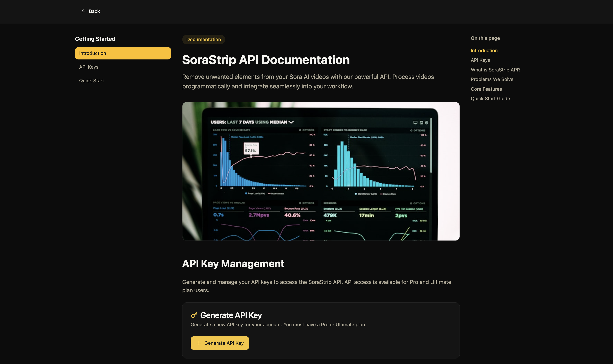
Task: Click the key icon beside Generate API Key heading
Action: 194,315
